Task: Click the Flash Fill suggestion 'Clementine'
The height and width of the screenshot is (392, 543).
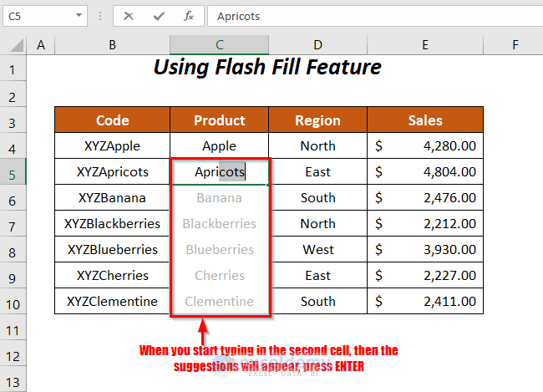Action: (x=219, y=301)
